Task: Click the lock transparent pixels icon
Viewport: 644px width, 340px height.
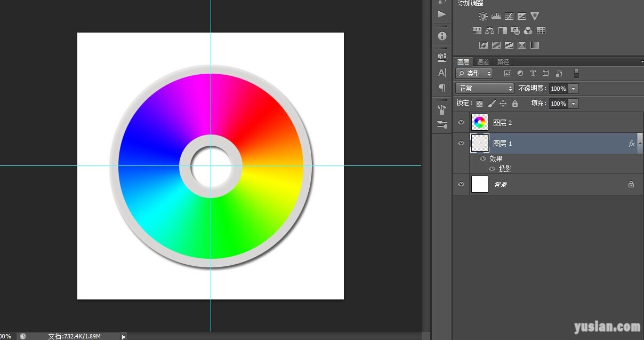Action: (479, 104)
